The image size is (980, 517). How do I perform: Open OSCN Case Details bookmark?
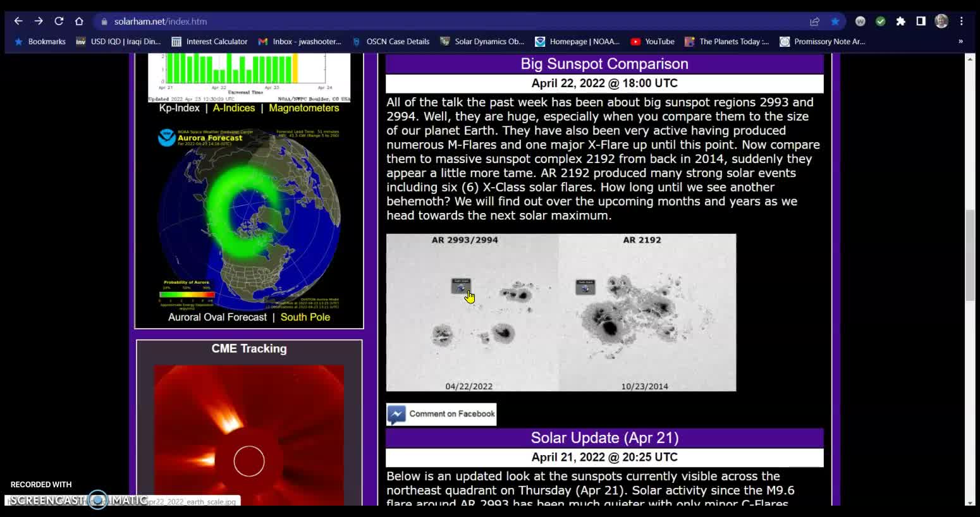tap(390, 42)
